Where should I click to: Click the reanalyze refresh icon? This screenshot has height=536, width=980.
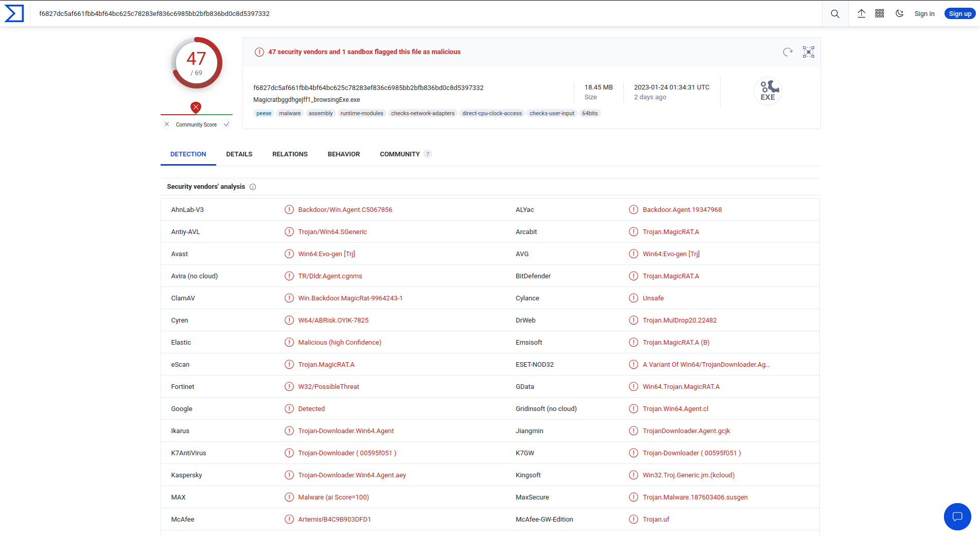(787, 52)
